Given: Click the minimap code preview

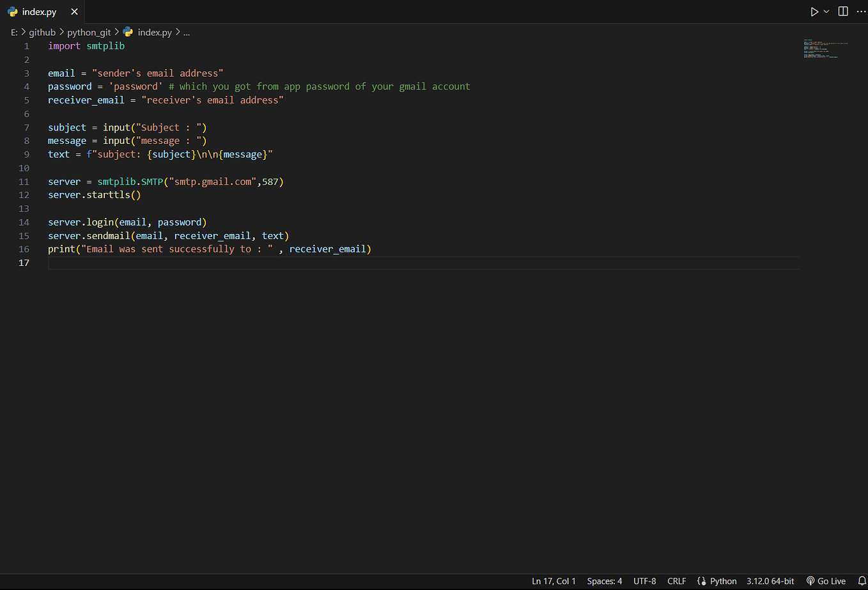Looking at the screenshot, I should [826, 49].
